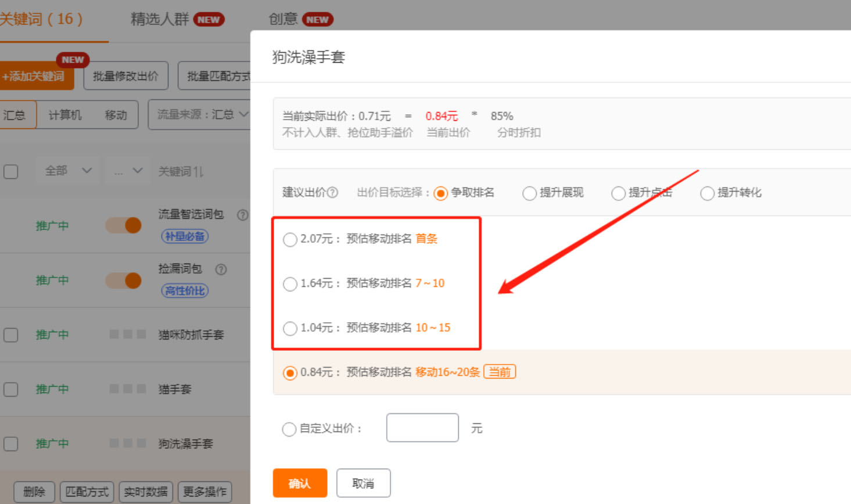This screenshot has width=851, height=504.
Task: Tick the select-all checkbox in table header
Action: (10, 172)
